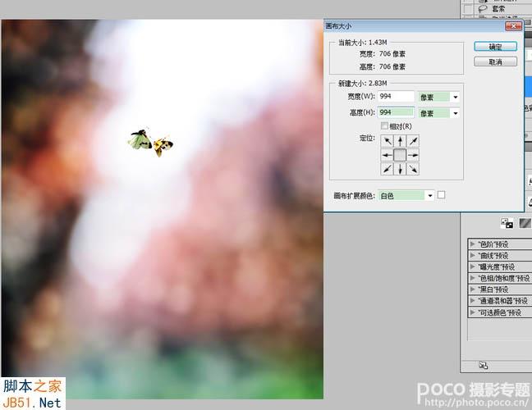Expand the "色相/饱和度"预设 group
Image resolution: width=532 pixels, height=410 pixels.
point(472,278)
